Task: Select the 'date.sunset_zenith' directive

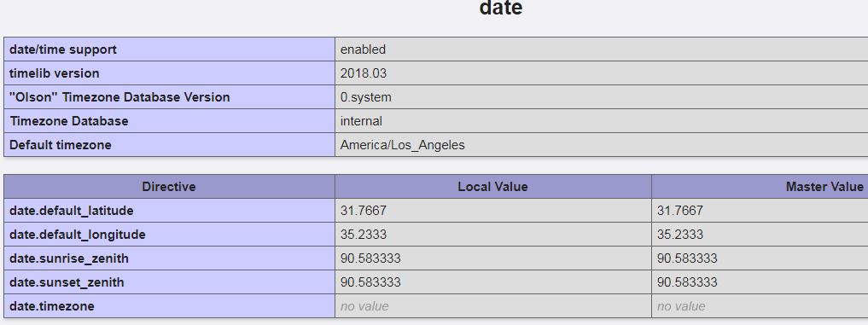Action: (x=67, y=282)
